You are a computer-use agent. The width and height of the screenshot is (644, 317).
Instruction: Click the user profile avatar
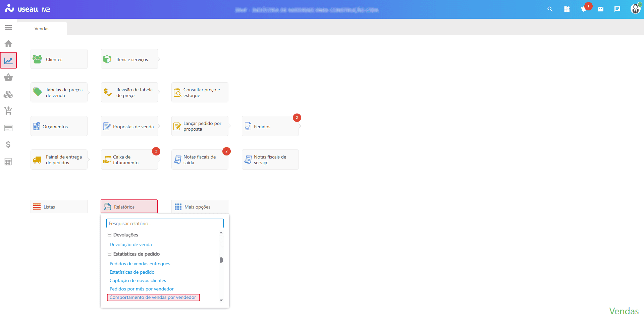coord(635,9)
